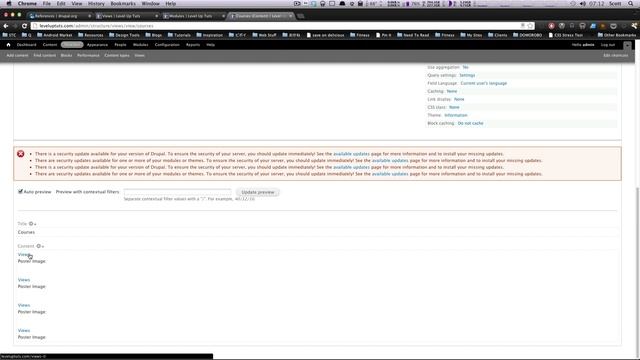This screenshot has height=360, width=640.
Task: Open the Web Stuff bookmark folder
Action: point(265,35)
